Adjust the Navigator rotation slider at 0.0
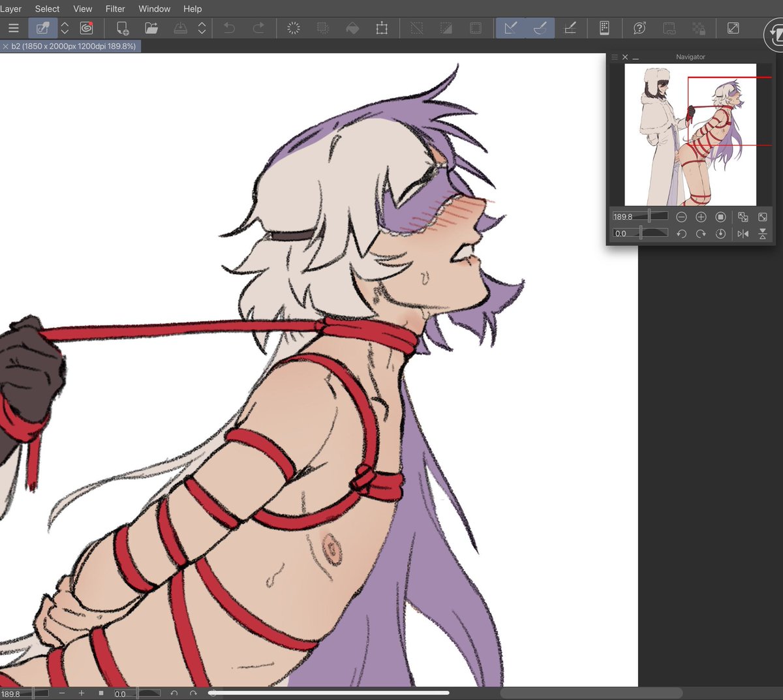 click(640, 234)
